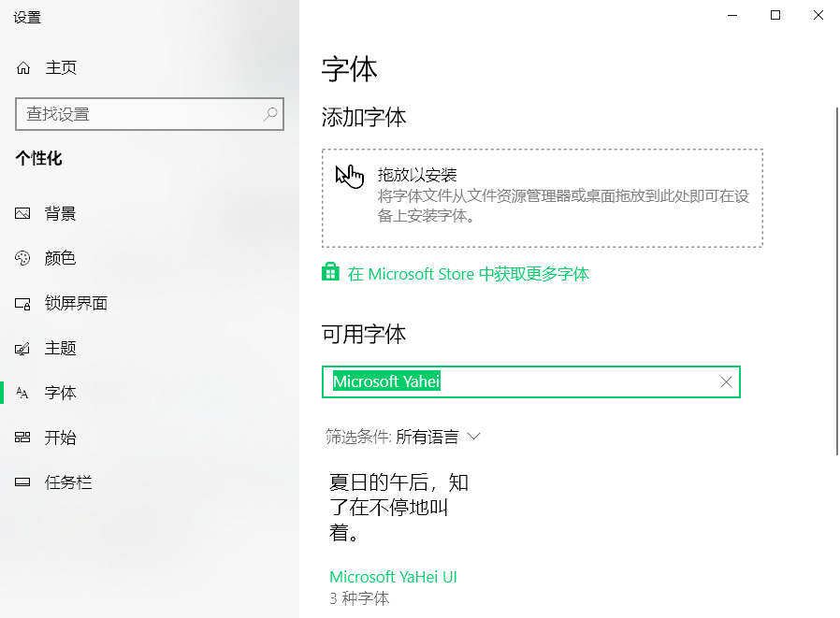This screenshot has width=840, height=618.
Task: Select the 锁屏界面 lock screen icon
Action: pos(22,304)
